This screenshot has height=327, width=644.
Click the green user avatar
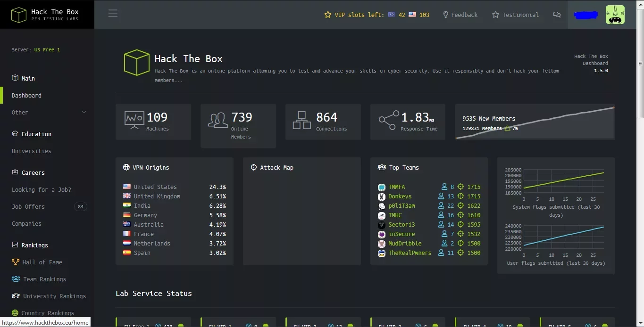[x=615, y=15]
